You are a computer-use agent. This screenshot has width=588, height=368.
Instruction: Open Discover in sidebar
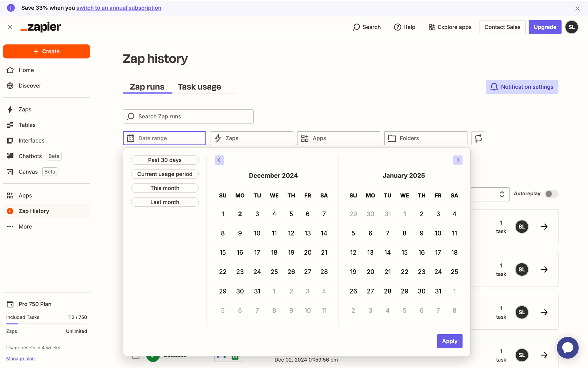(x=47, y=86)
